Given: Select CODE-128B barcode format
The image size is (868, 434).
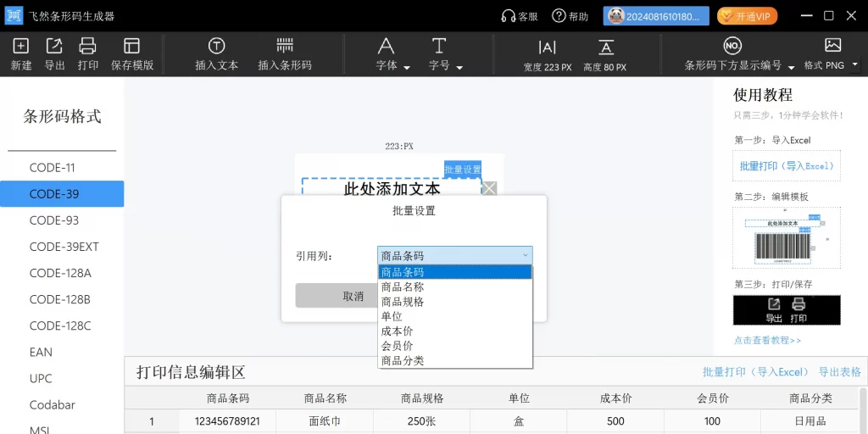Looking at the screenshot, I should click(x=62, y=299).
